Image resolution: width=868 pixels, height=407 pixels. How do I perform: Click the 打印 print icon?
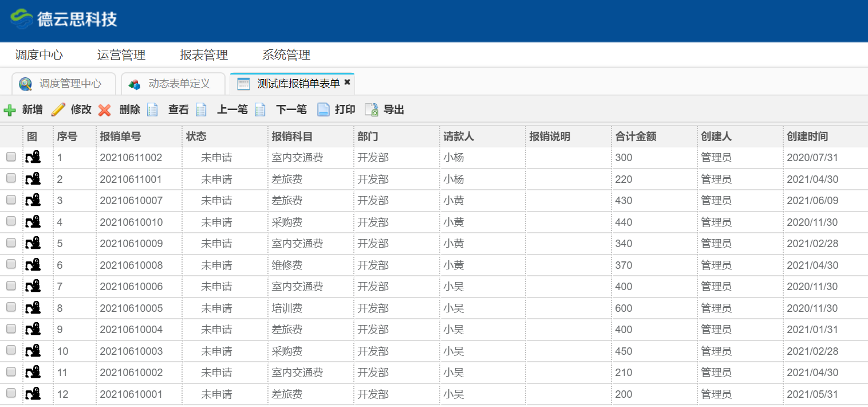323,110
